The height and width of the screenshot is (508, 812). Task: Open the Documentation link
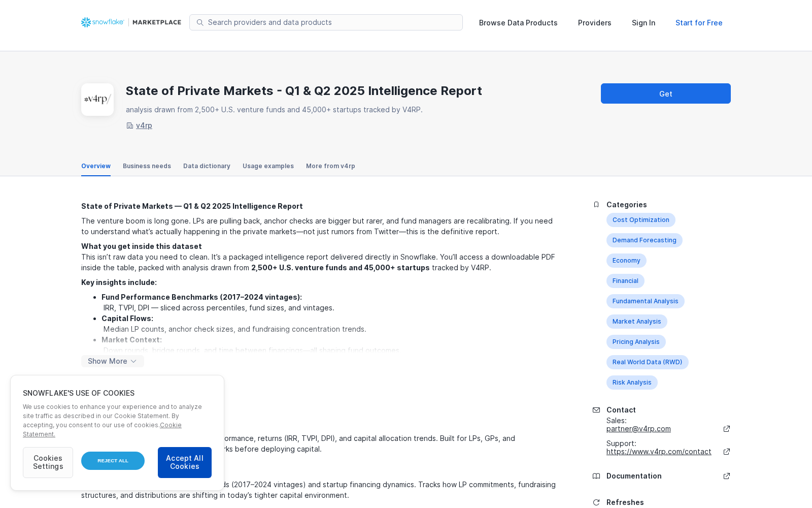tap(634, 476)
